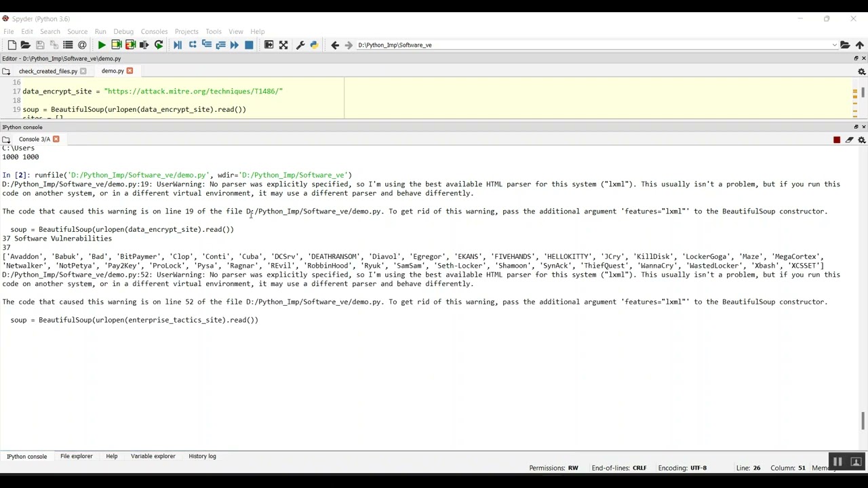
Task: Open the Help menu
Action: pos(258,31)
